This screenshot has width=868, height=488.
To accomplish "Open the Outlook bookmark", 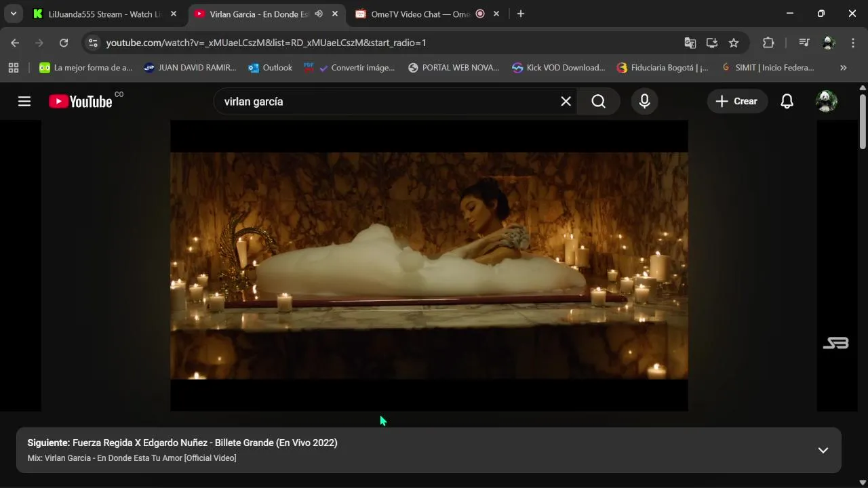I will coord(271,68).
